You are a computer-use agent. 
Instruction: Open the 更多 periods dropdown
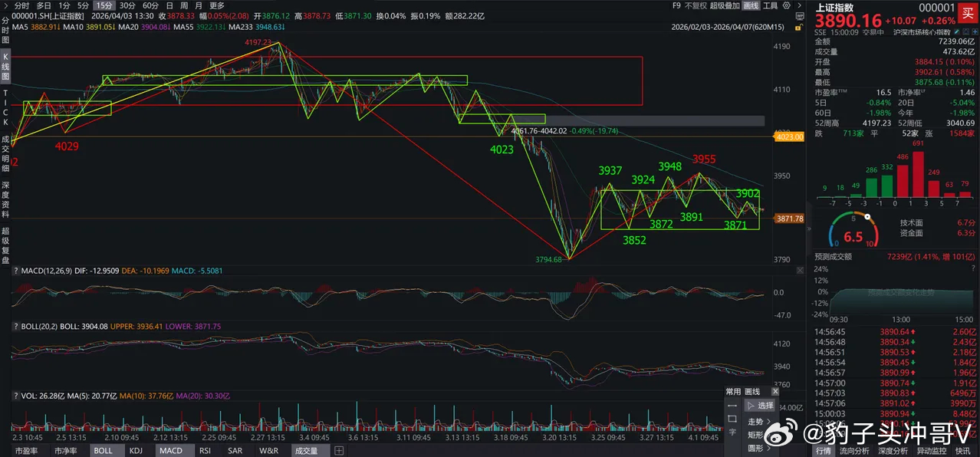tap(216, 5)
